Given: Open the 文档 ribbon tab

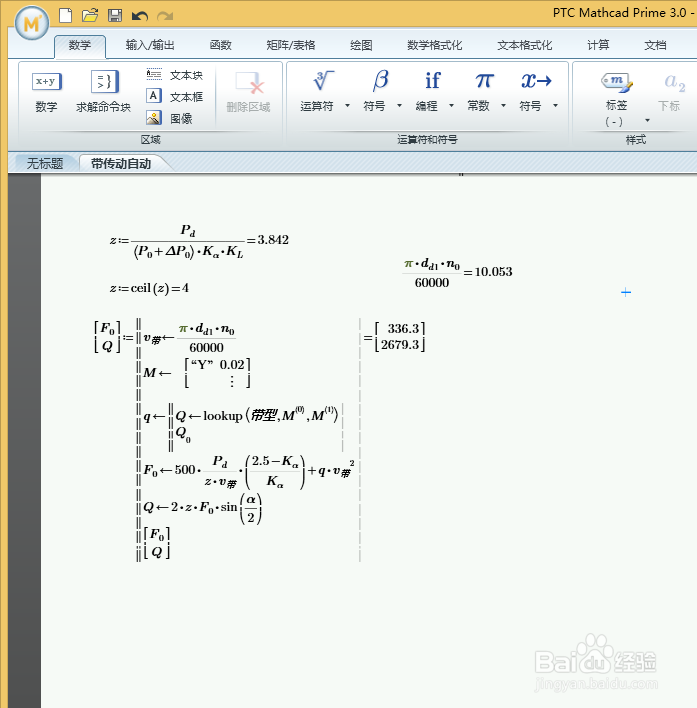Looking at the screenshot, I should (655, 45).
